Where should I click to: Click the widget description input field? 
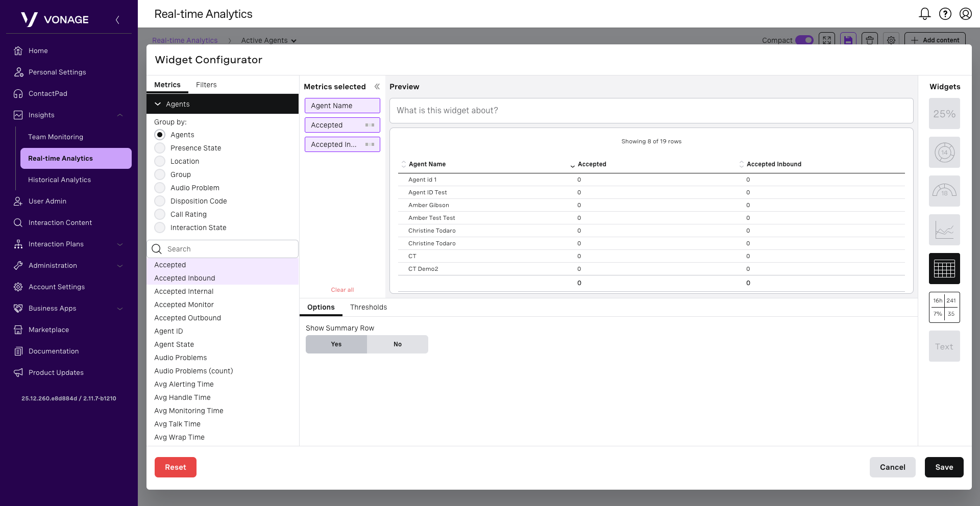651,111
